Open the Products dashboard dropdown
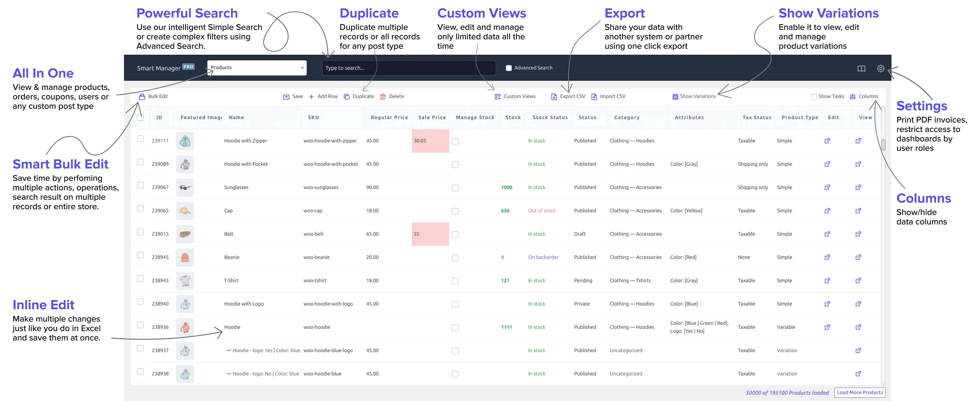Viewport: 980px width, 401px height. point(257,68)
